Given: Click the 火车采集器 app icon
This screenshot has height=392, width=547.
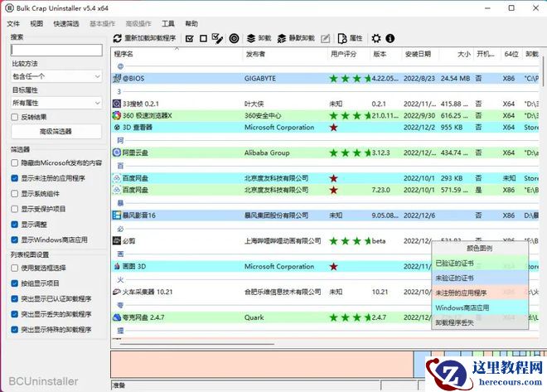Looking at the screenshot, I should click(x=117, y=292).
